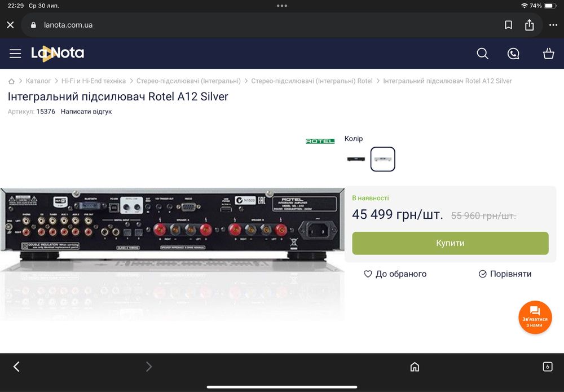Open the tabs counter showing 6
Viewport: 564px width, 392px height.
[548, 367]
